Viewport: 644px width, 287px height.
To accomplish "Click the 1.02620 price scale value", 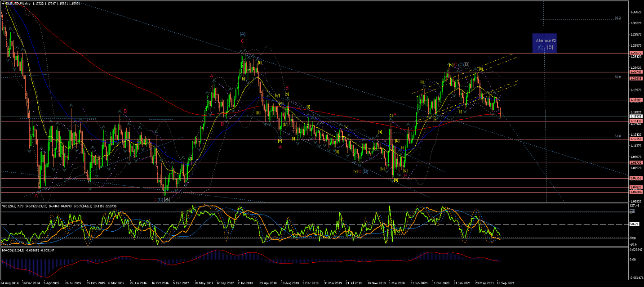I will [x=635, y=202].
